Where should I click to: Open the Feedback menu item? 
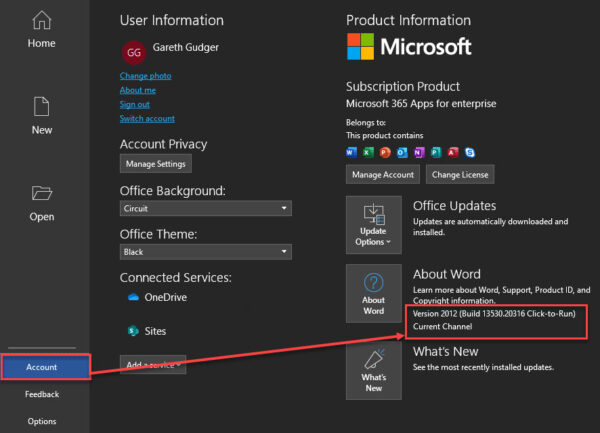click(42, 394)
